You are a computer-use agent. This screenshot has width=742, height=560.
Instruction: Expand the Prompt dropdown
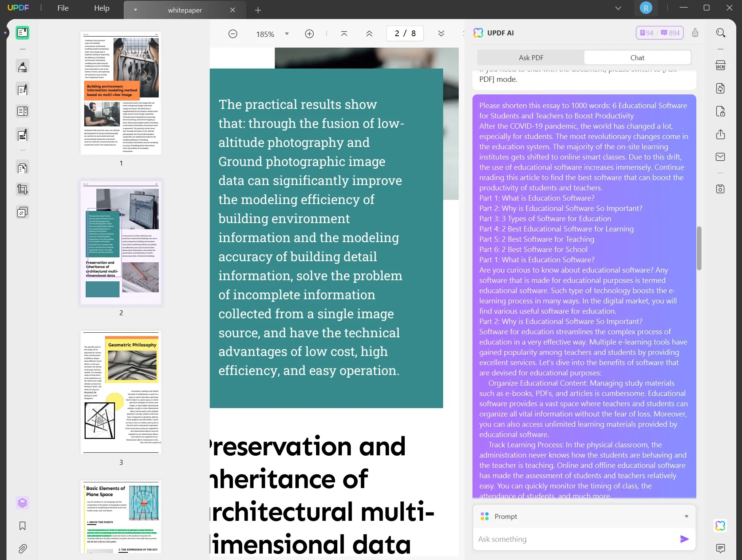tap(686, 517)
